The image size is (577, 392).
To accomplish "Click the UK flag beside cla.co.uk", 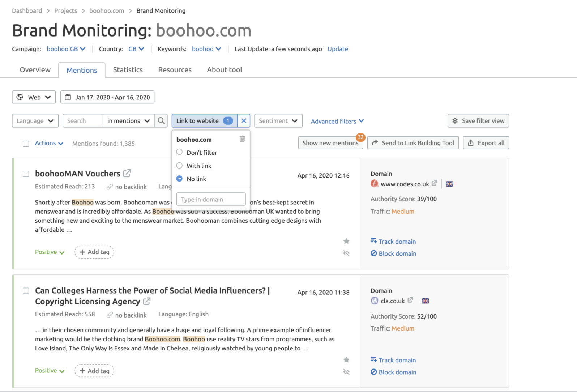I will (x=425, y=301).
